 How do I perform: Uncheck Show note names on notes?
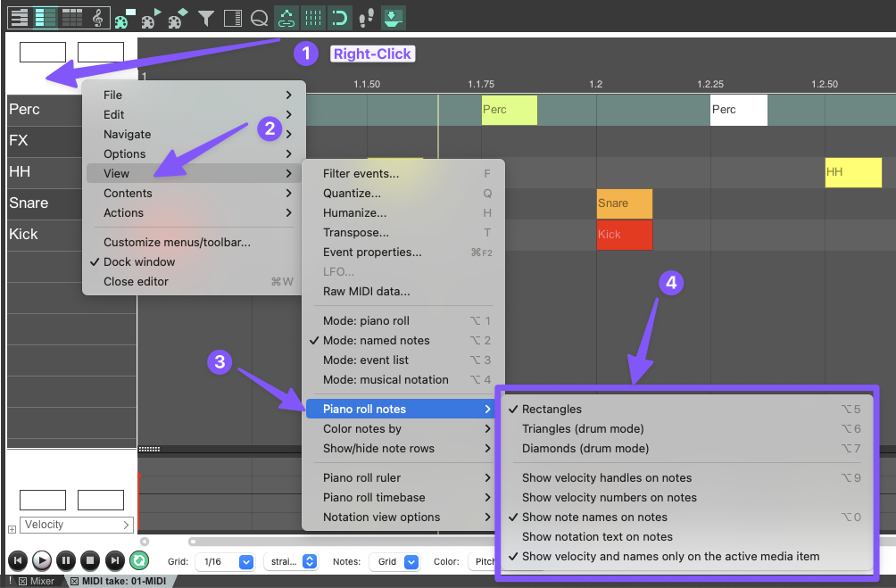pos(594,518)
